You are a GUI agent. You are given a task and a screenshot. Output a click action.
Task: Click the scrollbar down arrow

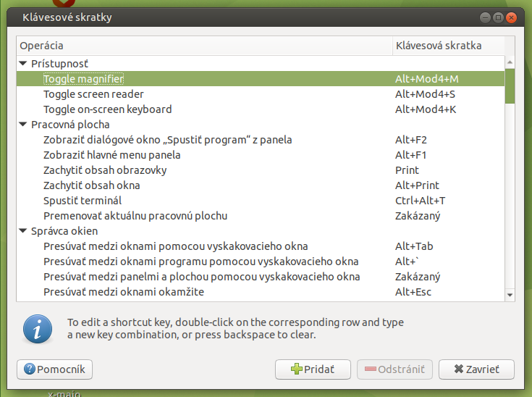510,295
